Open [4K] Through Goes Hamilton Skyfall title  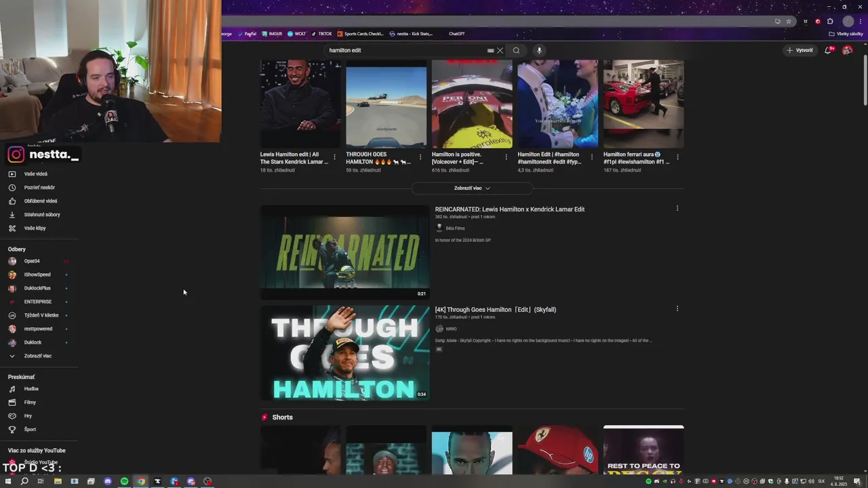click(496, 310)
